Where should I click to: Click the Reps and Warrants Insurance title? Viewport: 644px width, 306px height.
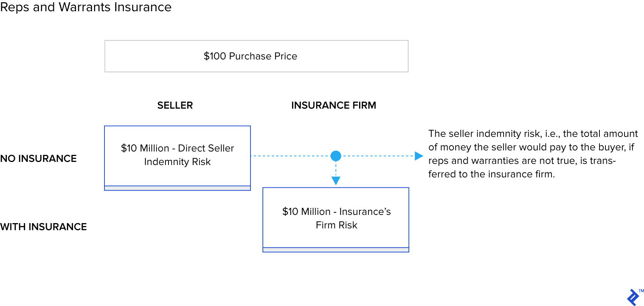click(86, 7)
